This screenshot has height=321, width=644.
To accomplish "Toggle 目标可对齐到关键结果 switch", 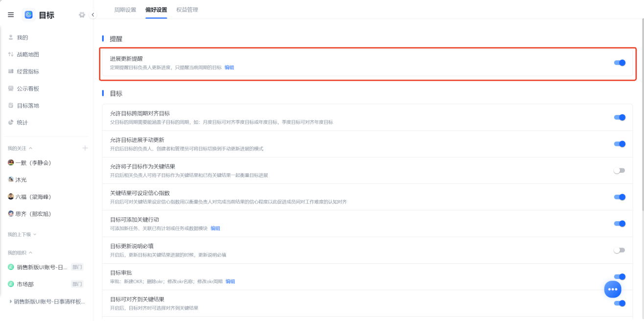I will coord(620,303).
